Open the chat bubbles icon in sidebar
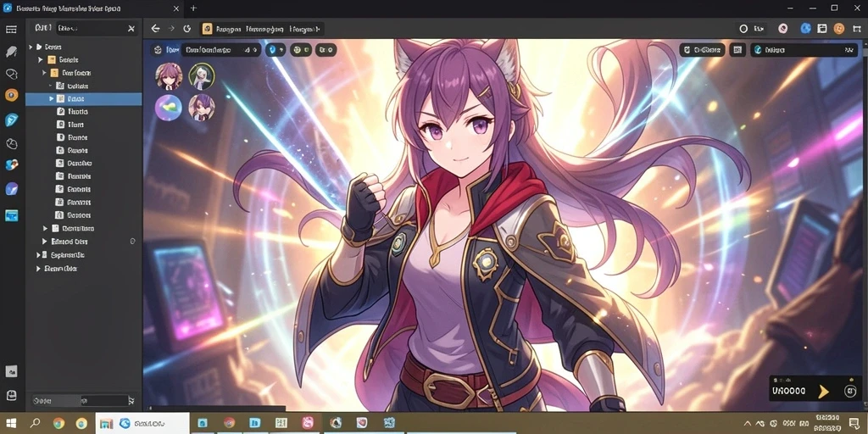 click(11, 74)
